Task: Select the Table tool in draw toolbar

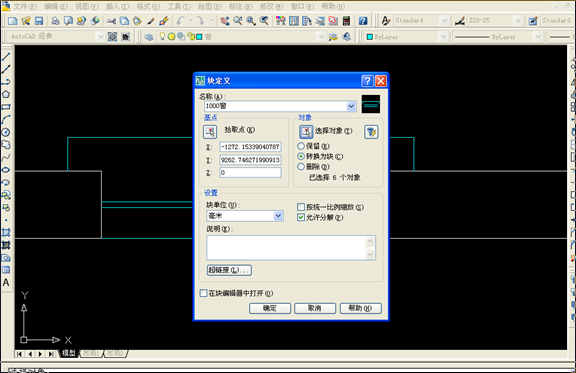Action: pos(6,270)
